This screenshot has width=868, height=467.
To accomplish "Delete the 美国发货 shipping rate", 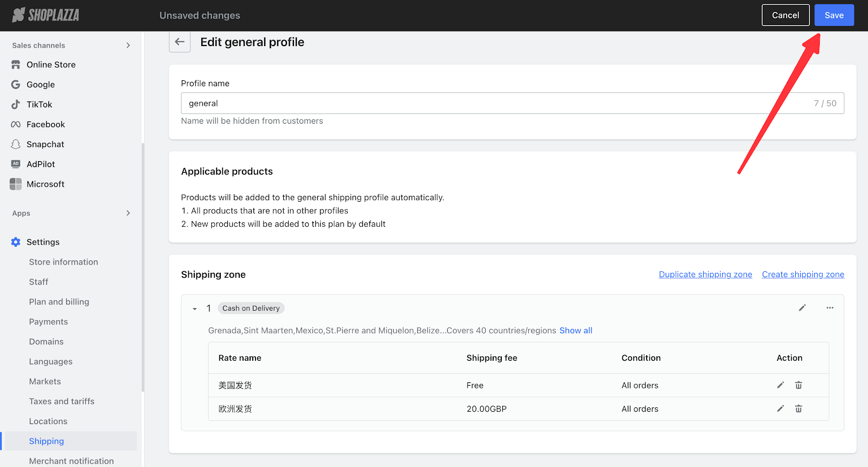I will 799,385.
